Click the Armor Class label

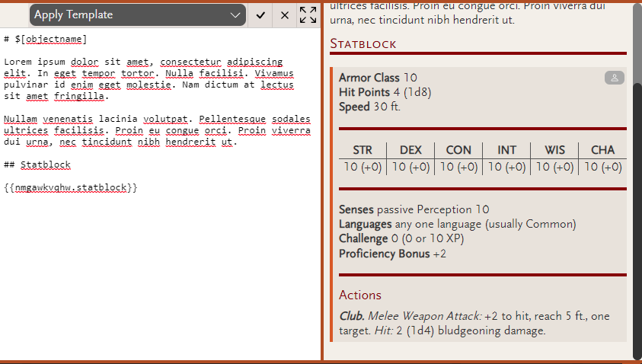tap(369, 78)
